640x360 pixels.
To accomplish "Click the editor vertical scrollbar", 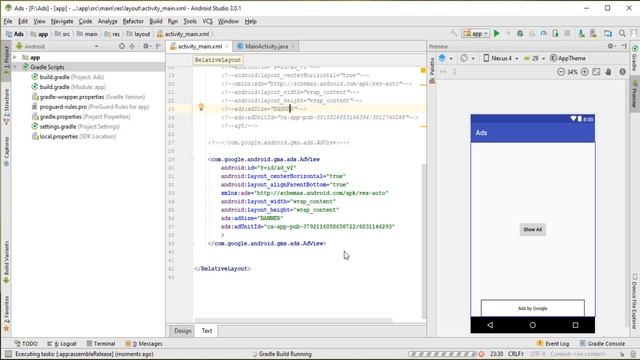I will point(424,241).
